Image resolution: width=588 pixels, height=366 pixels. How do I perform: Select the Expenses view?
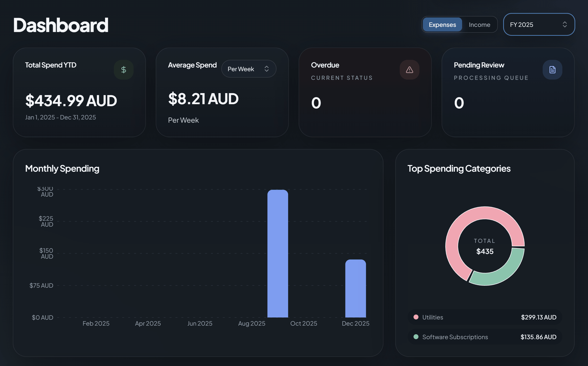pos(442,24)
